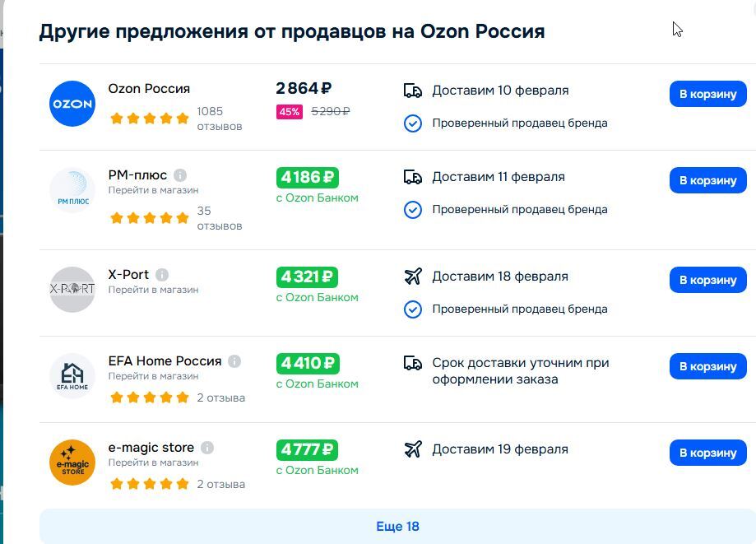
Task: Click the 4186 ₽ Ozon Bank price badge
Action: [x=307, y=177]
